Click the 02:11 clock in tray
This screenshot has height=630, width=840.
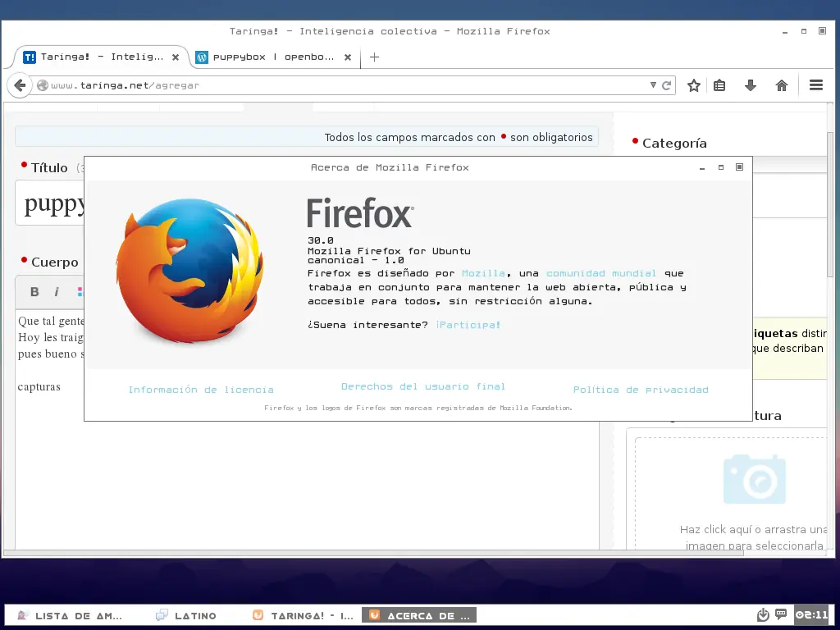click(811, 614)
